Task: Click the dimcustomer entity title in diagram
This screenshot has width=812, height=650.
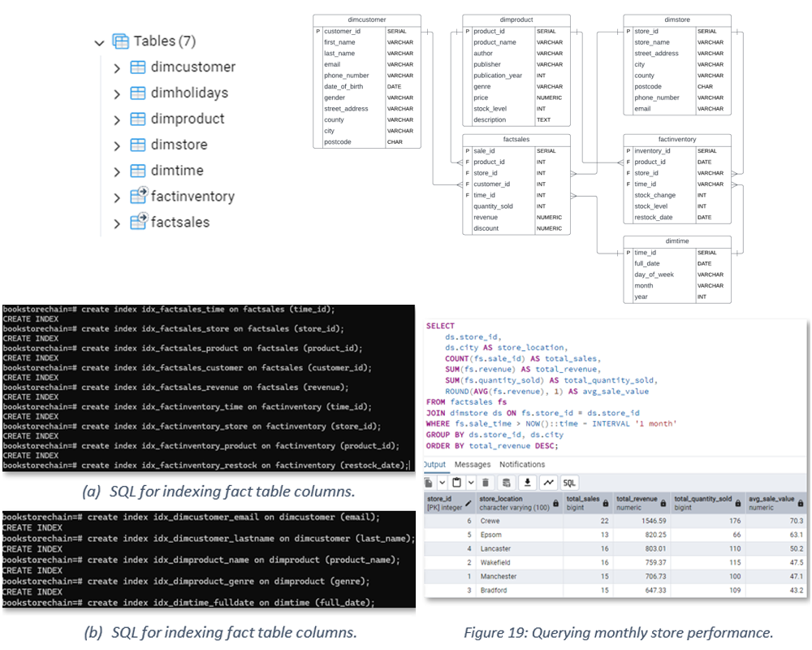Action: (x=367, y=19)
